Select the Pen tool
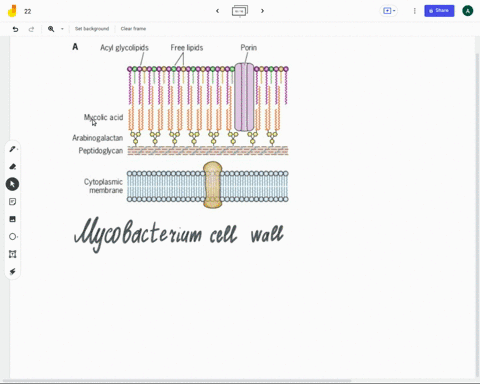Image resolution: width=480 pixels, height=384 pixels. click(x=12, y=149)
